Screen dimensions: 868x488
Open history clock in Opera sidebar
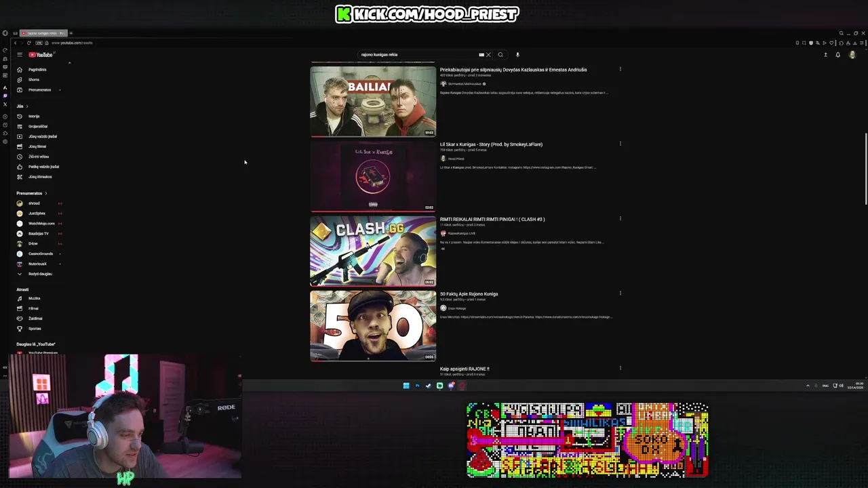pos(5,125)
